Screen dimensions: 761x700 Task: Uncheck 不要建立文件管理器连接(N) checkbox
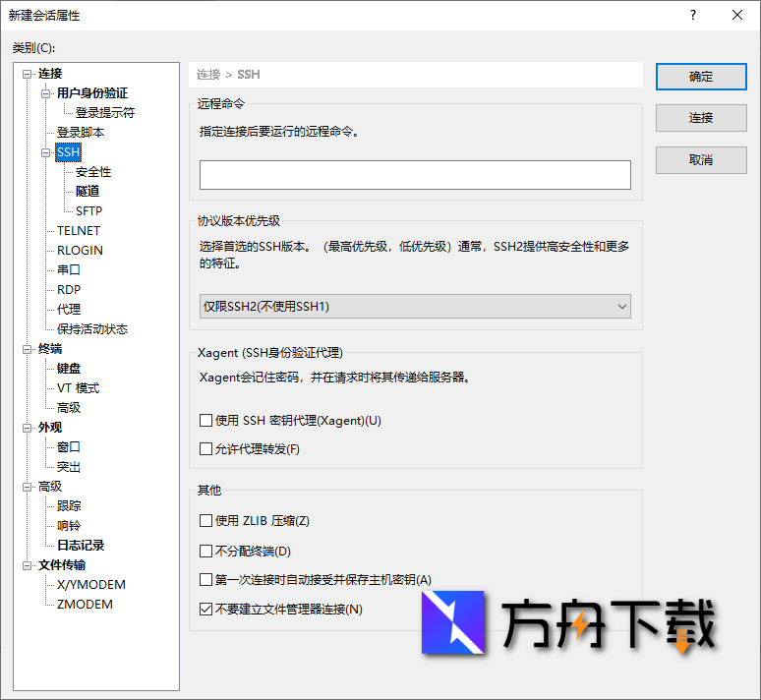coord(205,609)
